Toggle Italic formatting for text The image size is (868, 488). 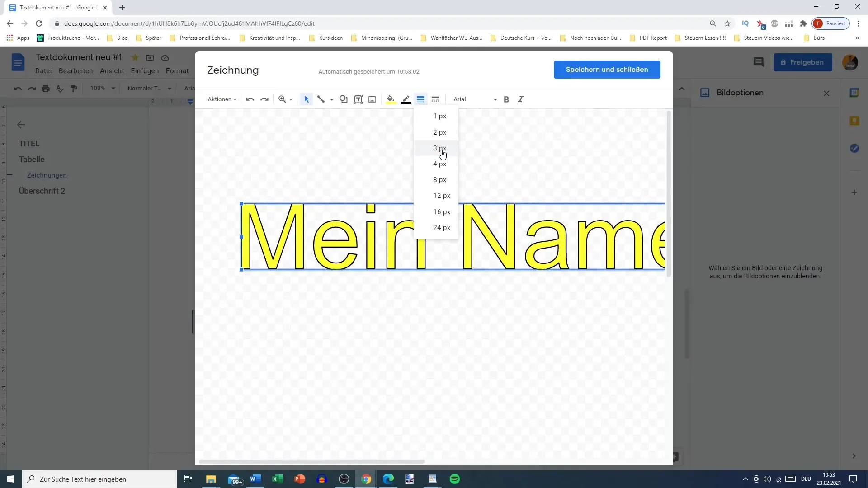(520, 99)
